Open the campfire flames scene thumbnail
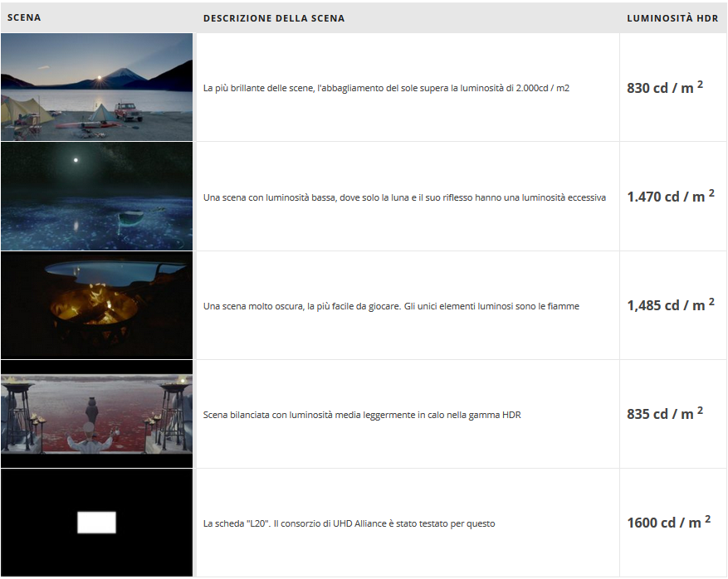The image size is (728, 579). click(96, 305)
